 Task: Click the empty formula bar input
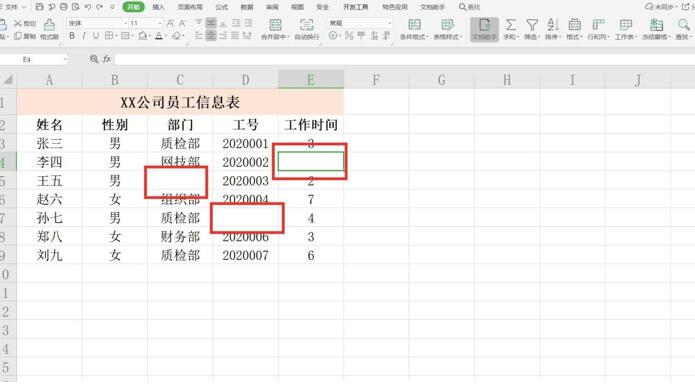404,59
